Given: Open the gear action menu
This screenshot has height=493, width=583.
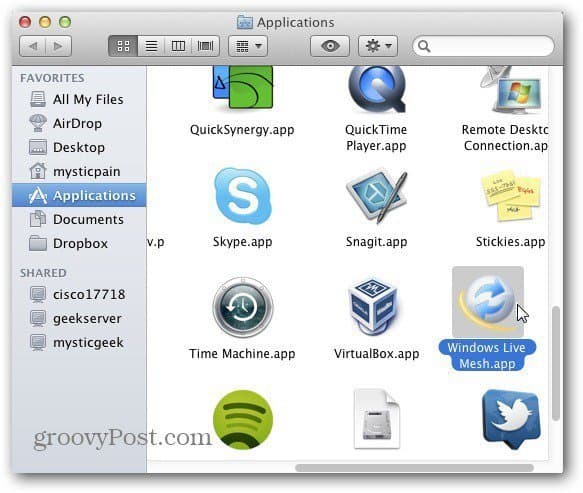Looking at the screenshot, I should pyautogui.click(x=378, y=46).
